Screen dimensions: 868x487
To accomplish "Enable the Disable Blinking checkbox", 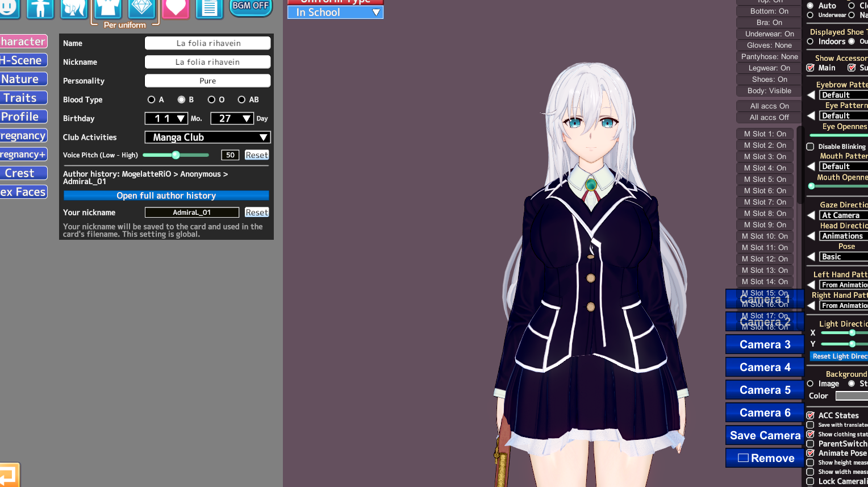I will coord(811,147).
